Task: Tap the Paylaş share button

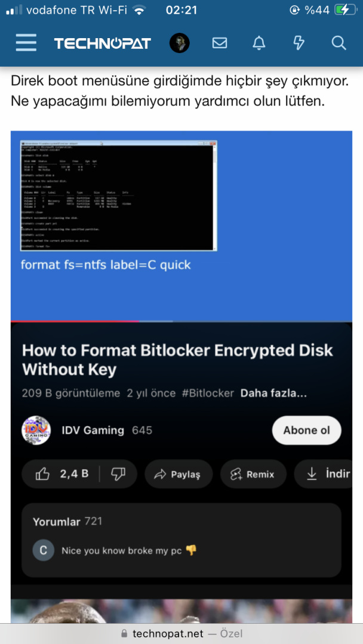Action: pyautogui.click(x=179, y=474)
